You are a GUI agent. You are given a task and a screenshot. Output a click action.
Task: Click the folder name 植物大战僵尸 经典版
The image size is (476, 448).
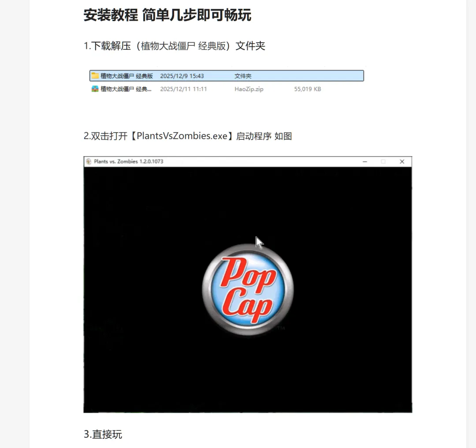(x=126, y=76)
